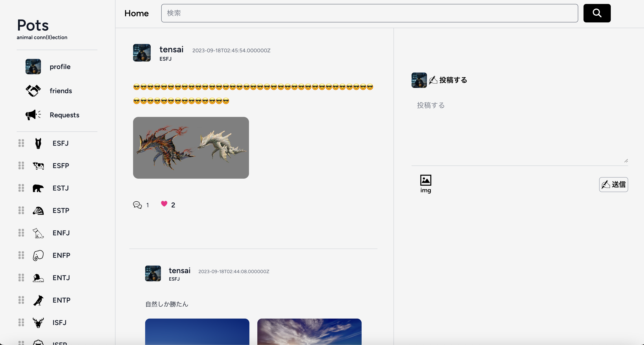Focus the 投稿する post textarea
This screenshot has height=345, width=644.
[x=520, y=131]
